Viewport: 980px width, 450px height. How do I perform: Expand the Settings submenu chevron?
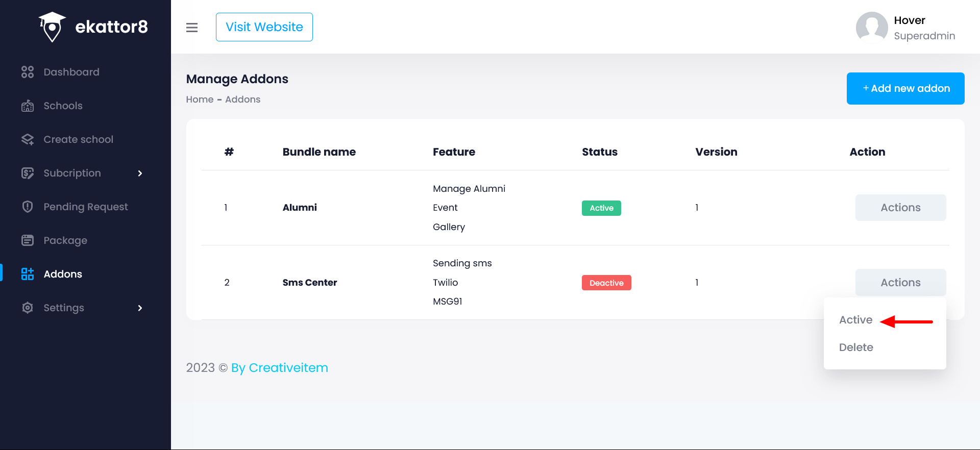click(140, 308)
